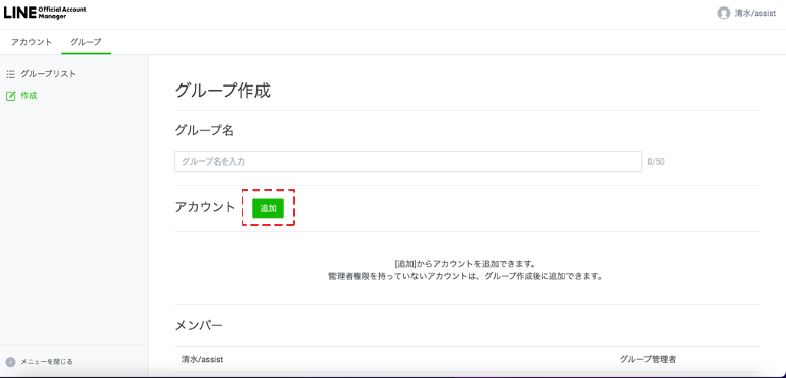The width and height of the screenshot is (786, 378).
Task: Select 作成 in the sidebar
Action: tap(29, 96)
